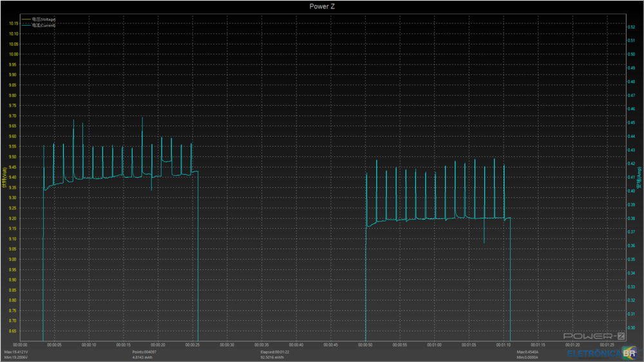This screenshot has height=362, width=644.
Task: Click the yellow Voltage legend line
Action: (x=26, y=20)
